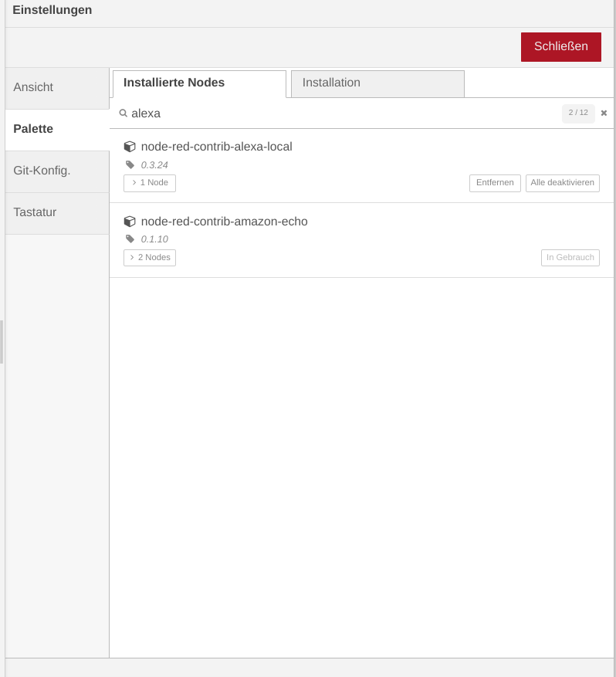Select the Installierte Nodes tab

click(x=199, y=84)
